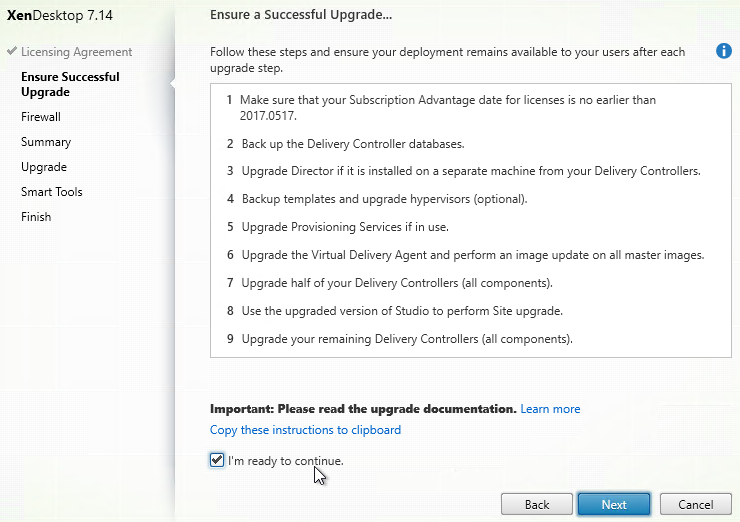Cancel the upgrade wizard

pyautogui.click(x=695, y=505)
